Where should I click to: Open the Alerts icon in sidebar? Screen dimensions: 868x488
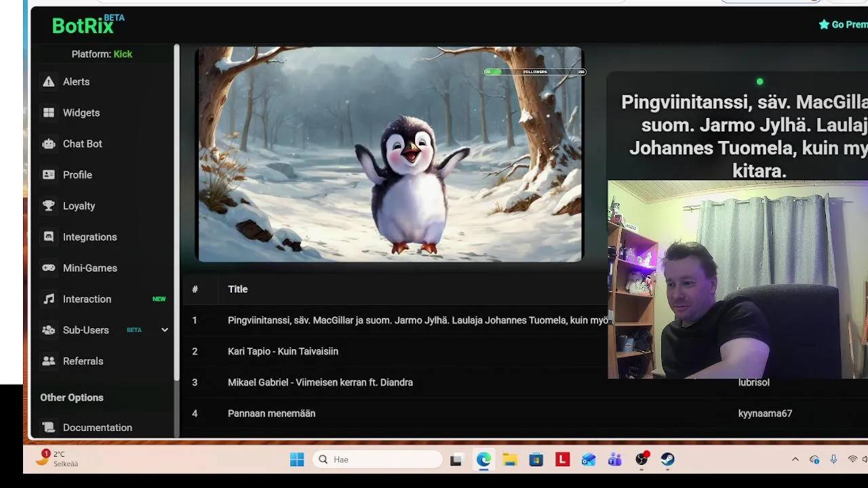[49, 81]
